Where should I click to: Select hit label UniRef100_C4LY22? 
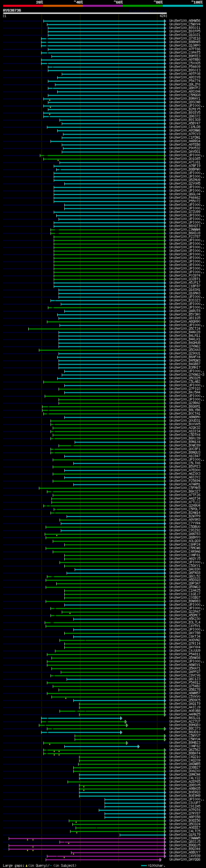(x=185, y=778)
